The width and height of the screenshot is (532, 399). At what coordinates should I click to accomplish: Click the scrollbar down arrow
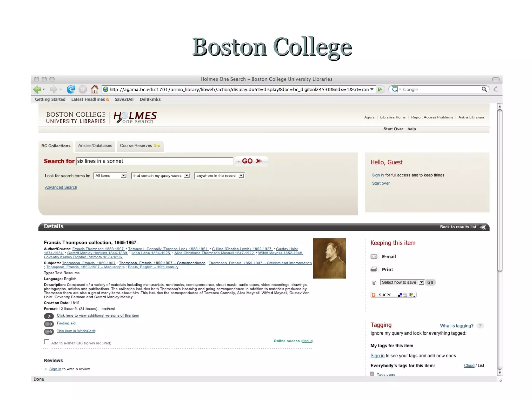[500, 373]
